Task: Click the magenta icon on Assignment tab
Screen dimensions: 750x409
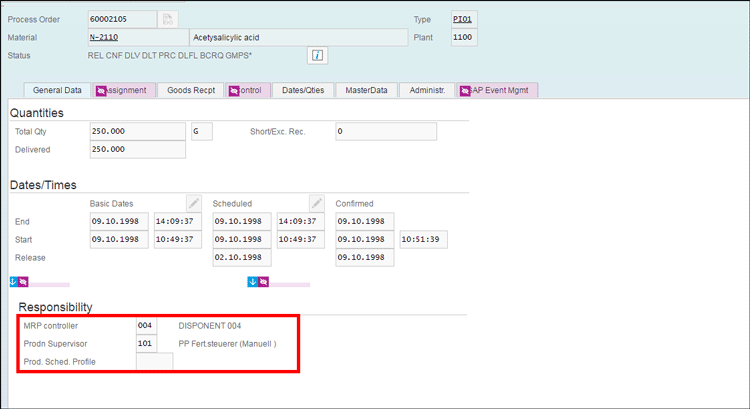Action: click(102, 90)
